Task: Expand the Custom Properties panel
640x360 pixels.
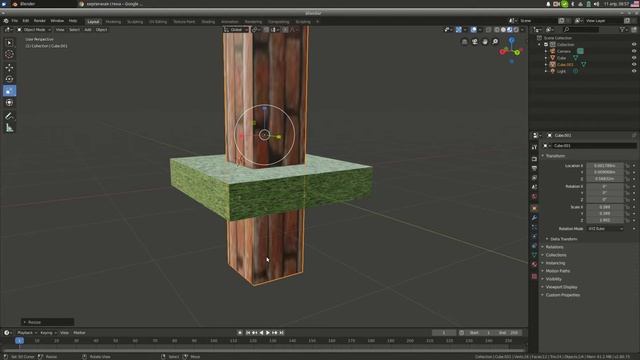Action: pos(562,295)
